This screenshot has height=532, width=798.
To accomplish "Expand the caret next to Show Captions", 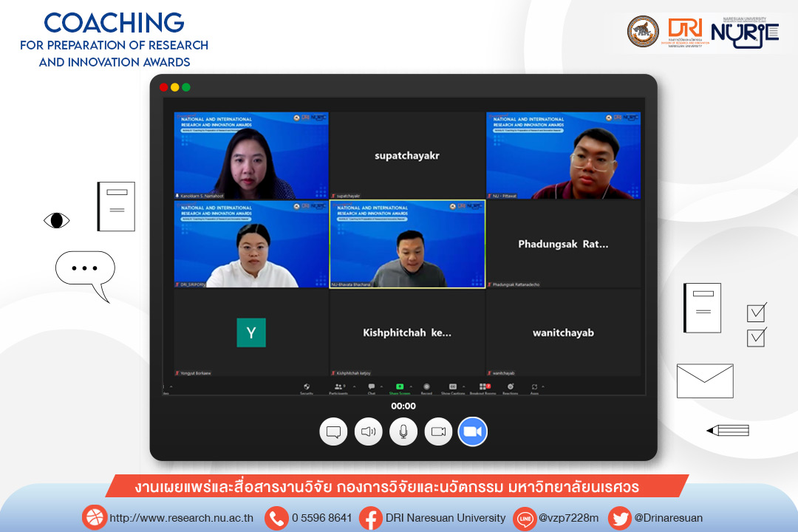I will click(463, 387).
